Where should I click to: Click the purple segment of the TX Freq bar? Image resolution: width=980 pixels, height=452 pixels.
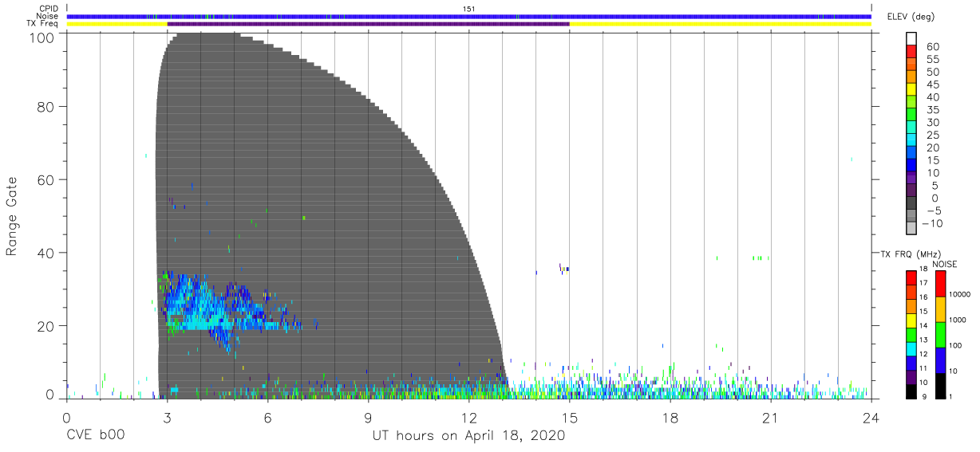[x=368, y=24]
